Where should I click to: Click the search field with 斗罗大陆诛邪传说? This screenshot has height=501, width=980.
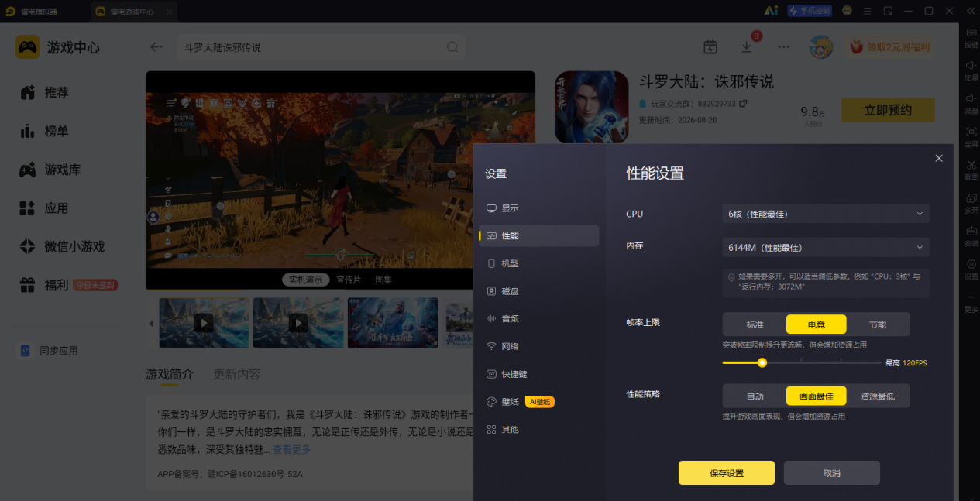321,47
